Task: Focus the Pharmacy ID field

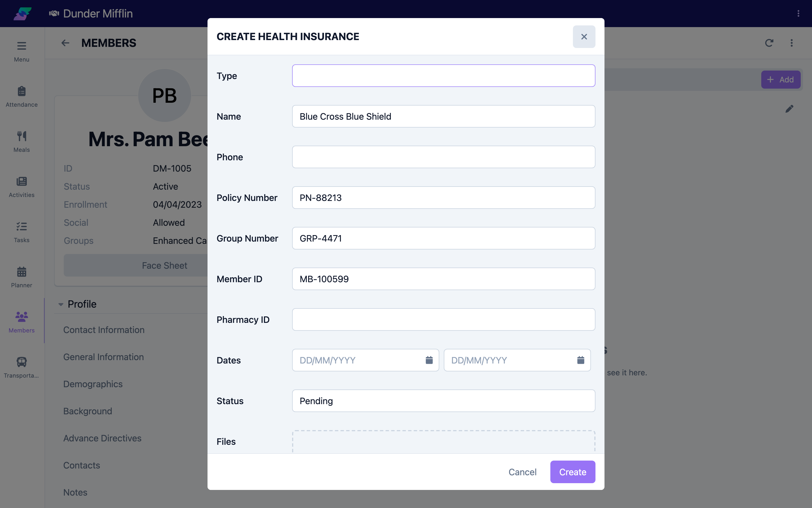Action: pos(443,319)
